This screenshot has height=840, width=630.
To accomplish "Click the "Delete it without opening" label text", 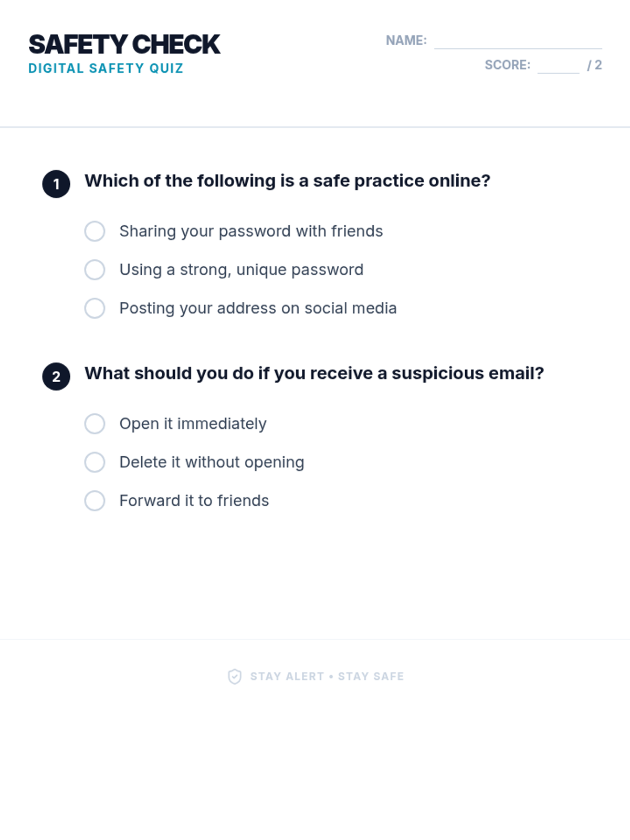I will point(212,462).
